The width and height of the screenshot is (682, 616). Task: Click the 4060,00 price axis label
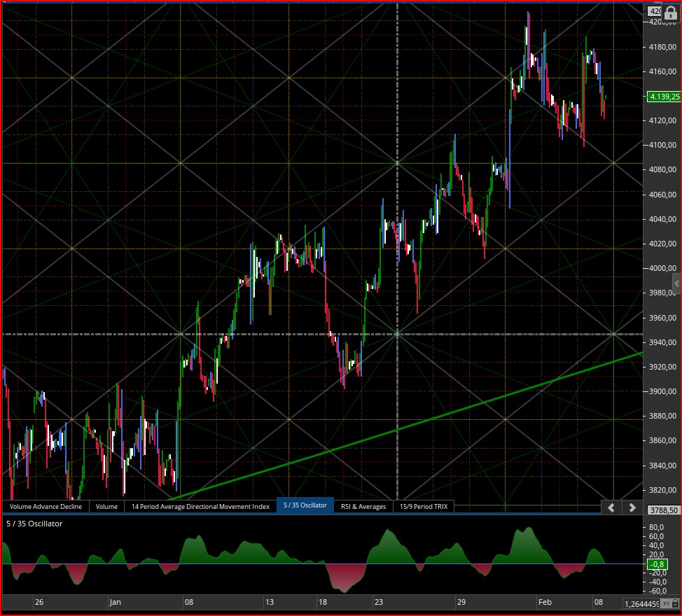click(662, 195)
